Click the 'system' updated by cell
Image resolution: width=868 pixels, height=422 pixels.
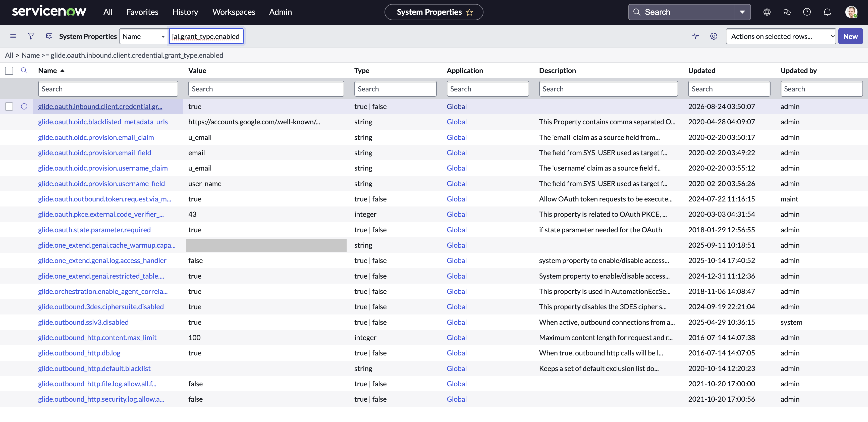click(791, 322)
